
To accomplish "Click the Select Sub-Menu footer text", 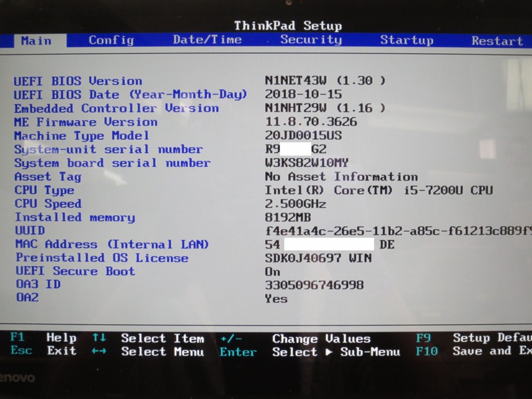I will tap(336, 352).
